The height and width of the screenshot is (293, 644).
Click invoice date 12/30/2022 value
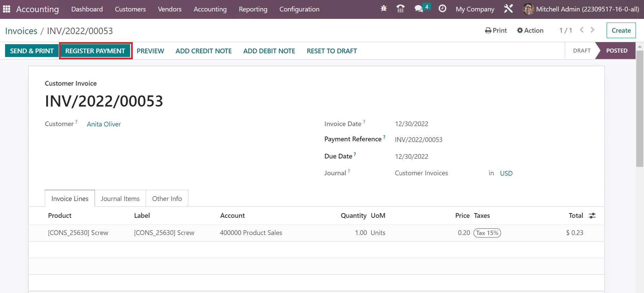point(411,124)
